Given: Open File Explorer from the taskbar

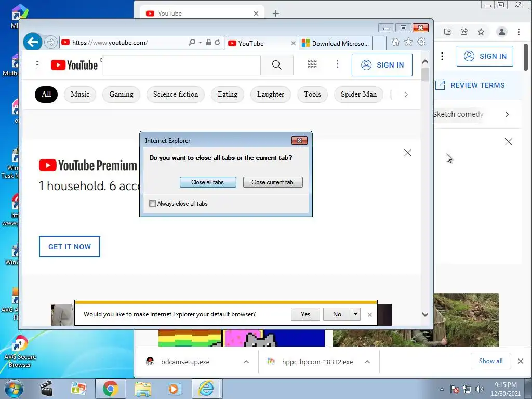Looking at the screenshot, I should 143,389.
